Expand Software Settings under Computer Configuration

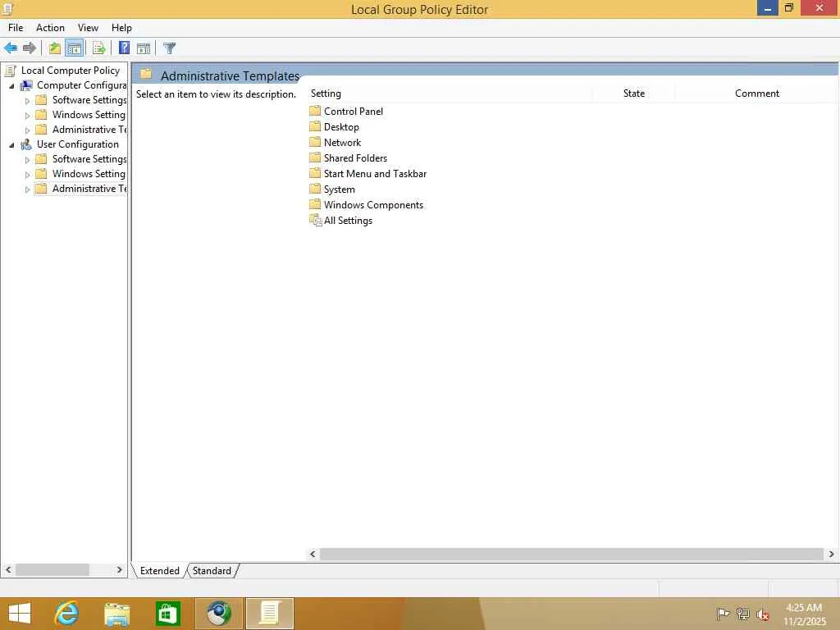click(x=27, y=101)
